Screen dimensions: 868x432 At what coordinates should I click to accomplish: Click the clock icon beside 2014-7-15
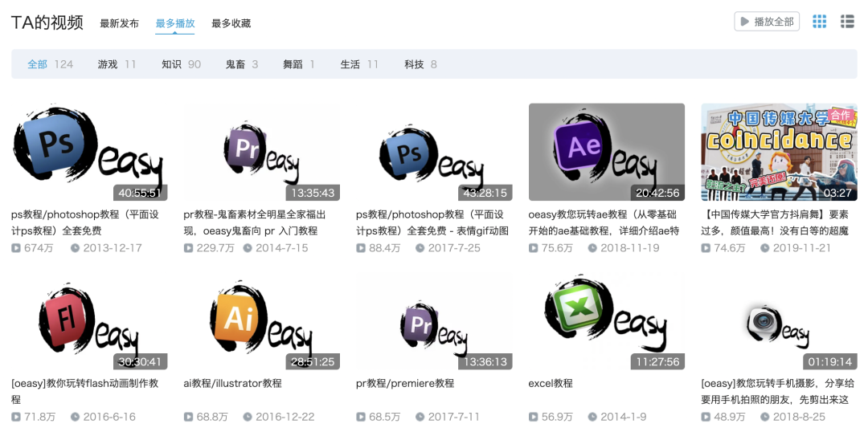[x=248, y=248]
